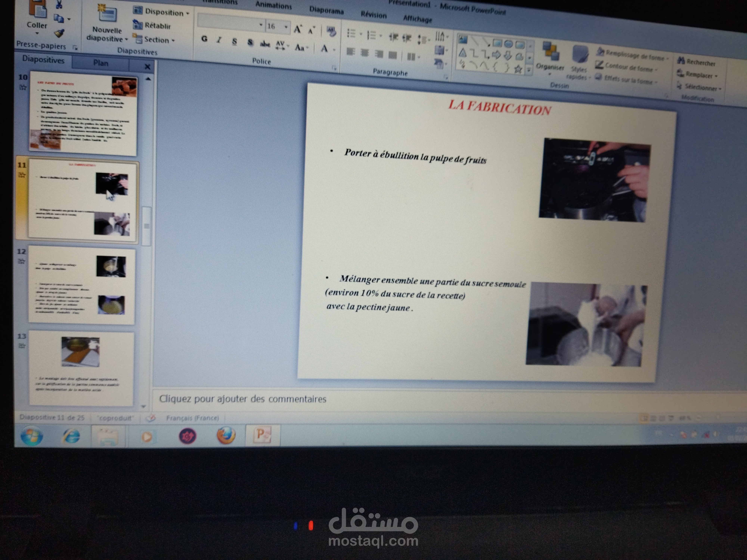Open the Diaporama ribbon tab
Screen dimensions: 747x560
[326, 10]
